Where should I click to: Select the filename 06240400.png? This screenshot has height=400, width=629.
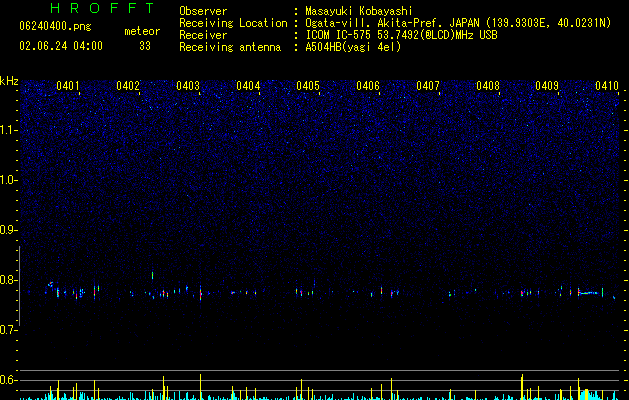point(55,26)
